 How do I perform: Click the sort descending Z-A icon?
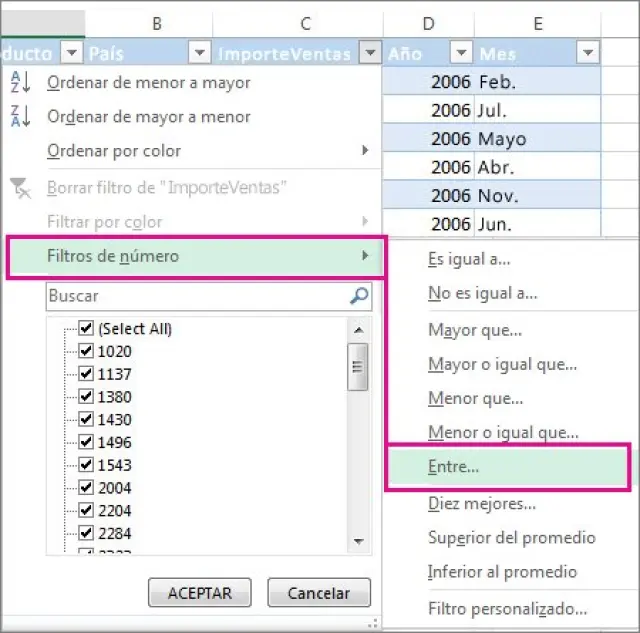20,117
